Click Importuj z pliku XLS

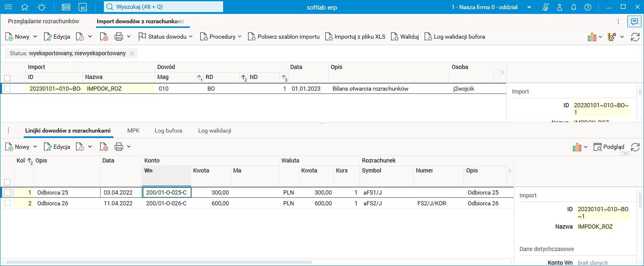click(355, 37)
